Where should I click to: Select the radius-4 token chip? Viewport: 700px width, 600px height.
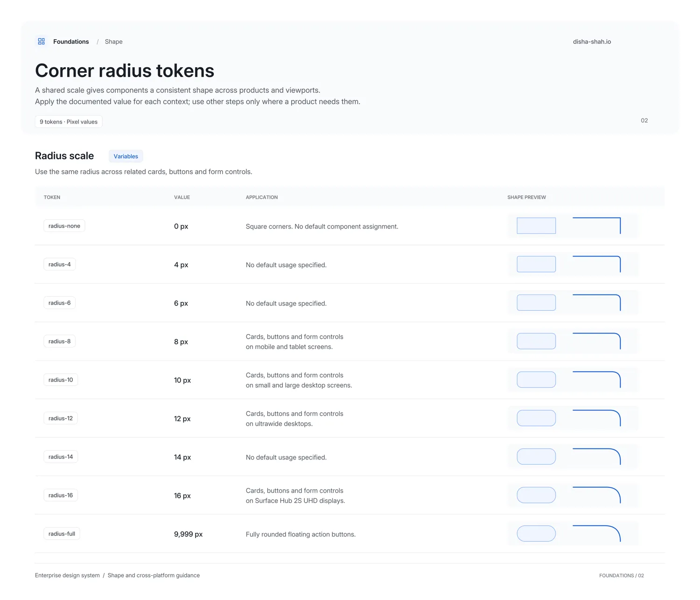pos(60,264)
